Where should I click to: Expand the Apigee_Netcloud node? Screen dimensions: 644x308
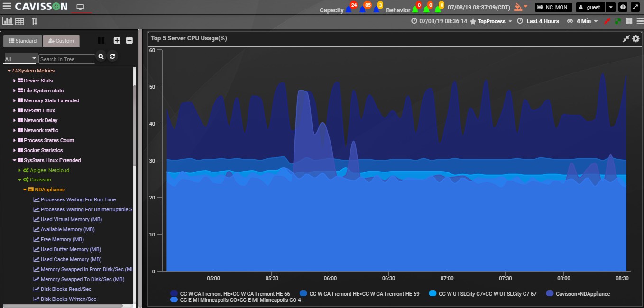point(20,170)
